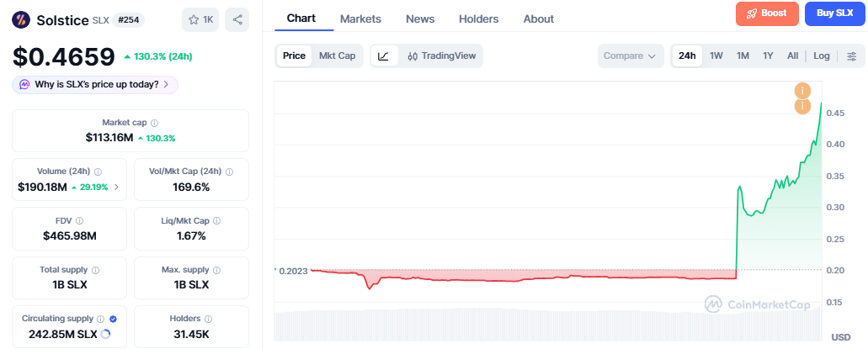Viewport: 868px width, 349px height.
Task: Click the AI icon in price-up question
Action: click(x=24, y=85)
